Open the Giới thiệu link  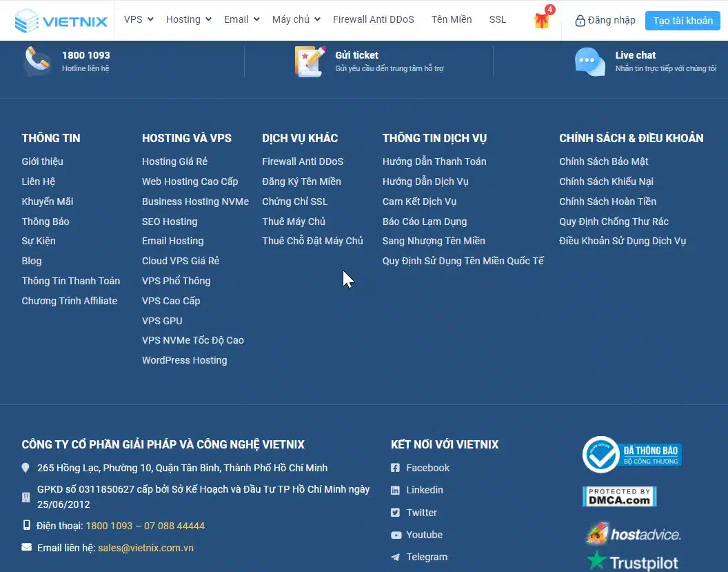42,161
